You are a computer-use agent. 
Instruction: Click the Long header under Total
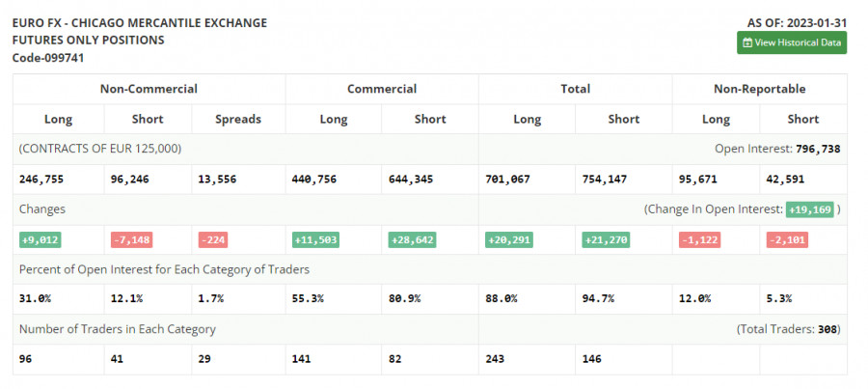pos(527,119)
